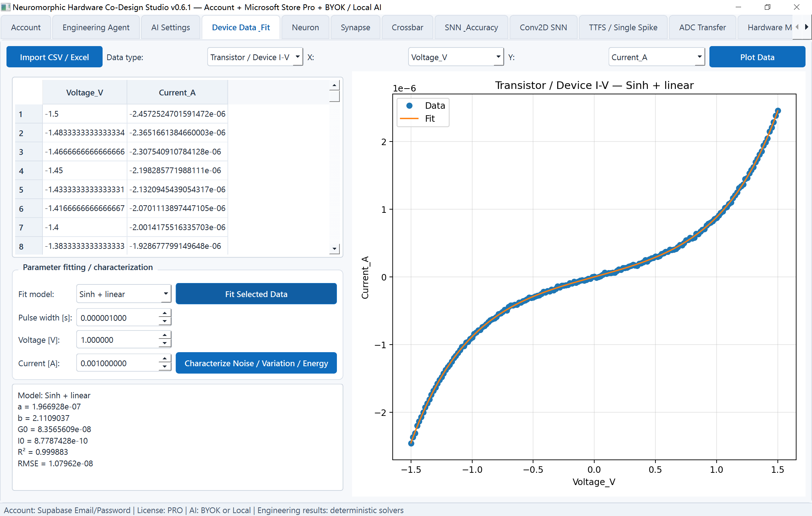Image resolution: width=812 pixels, height=516 pixels.
Task: Decrease Pulse width with down arrow
Action: 164,322
